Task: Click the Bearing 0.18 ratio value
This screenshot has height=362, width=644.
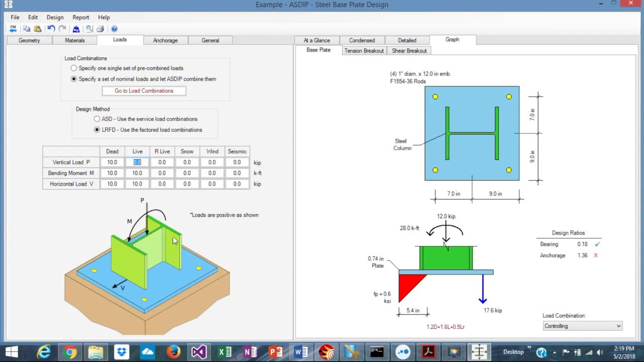Action: pos(582,244)
